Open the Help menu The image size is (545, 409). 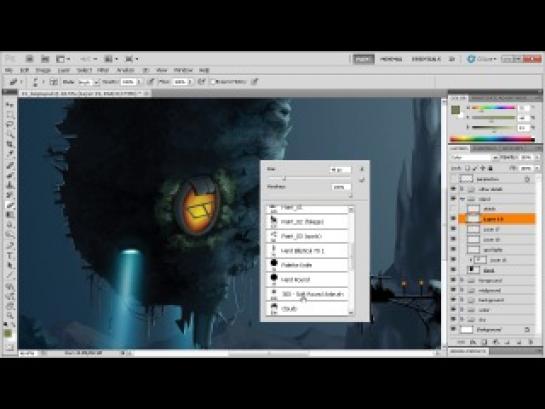coord(204,70)
